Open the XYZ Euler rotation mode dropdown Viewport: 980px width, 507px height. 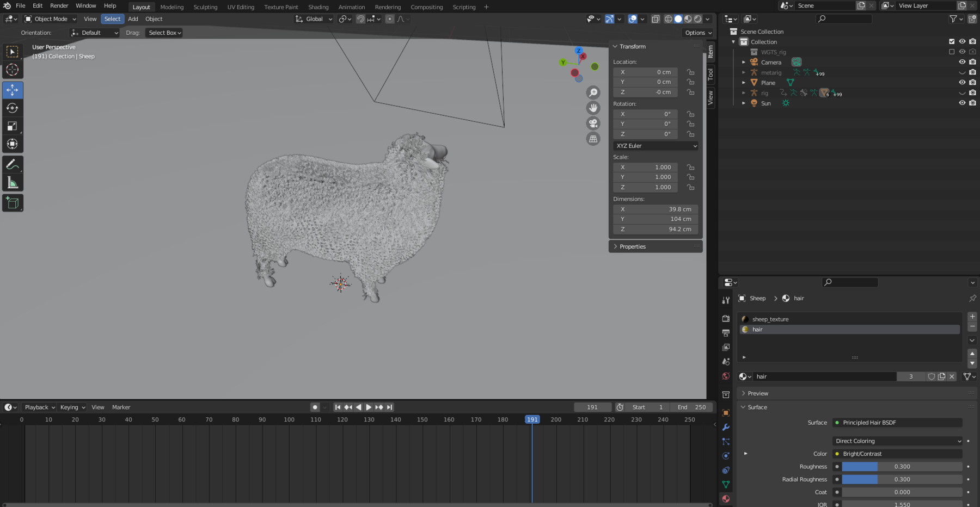[x=655, y=145]
